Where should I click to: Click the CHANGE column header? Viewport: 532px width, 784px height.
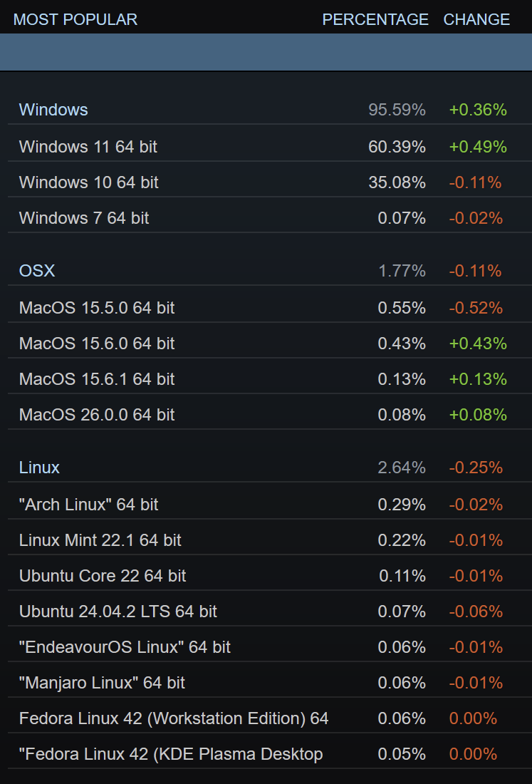[x=476, y=19]
